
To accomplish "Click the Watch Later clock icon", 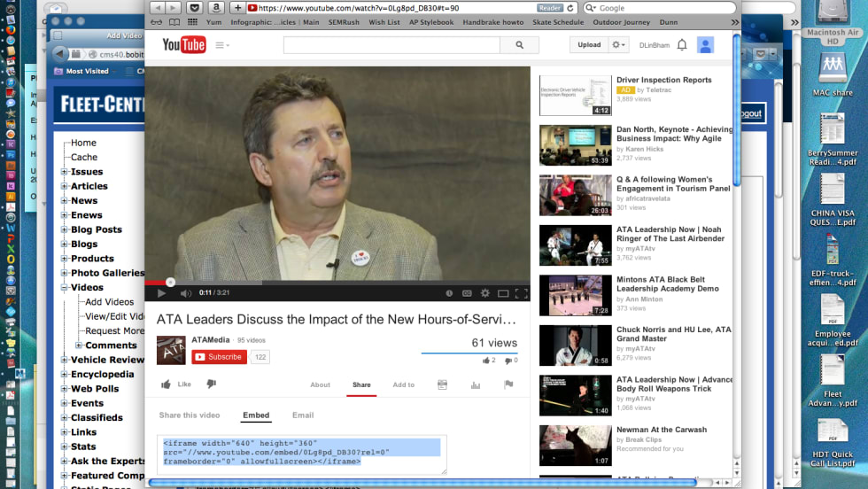I will 448,293.
